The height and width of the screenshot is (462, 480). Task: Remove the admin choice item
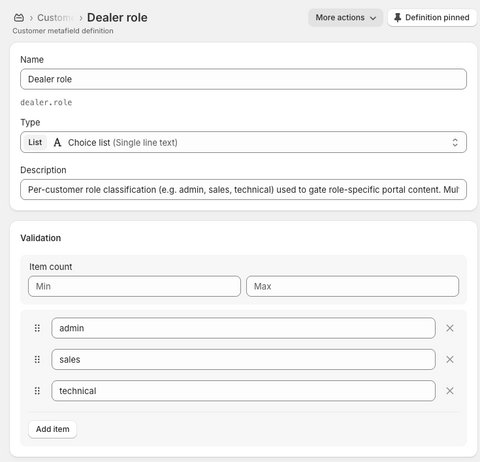[450, 328]
